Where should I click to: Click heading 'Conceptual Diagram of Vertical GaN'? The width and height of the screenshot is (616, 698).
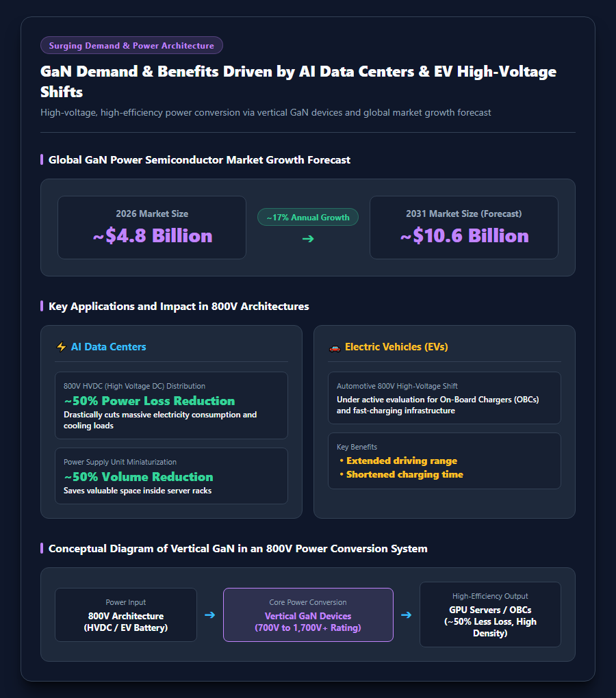coord(238,548)
